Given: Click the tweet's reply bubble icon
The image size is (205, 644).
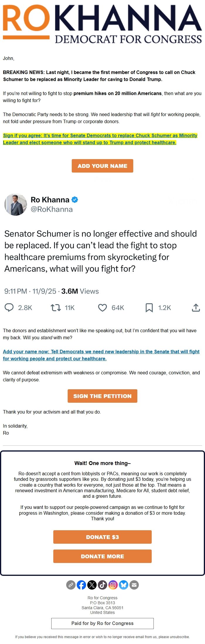Looking at the screenshot, I should [x=9, y=308].
